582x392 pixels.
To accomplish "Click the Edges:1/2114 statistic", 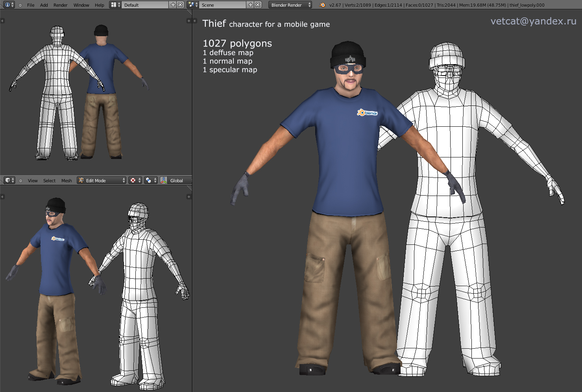I will [x=388, y=5].
